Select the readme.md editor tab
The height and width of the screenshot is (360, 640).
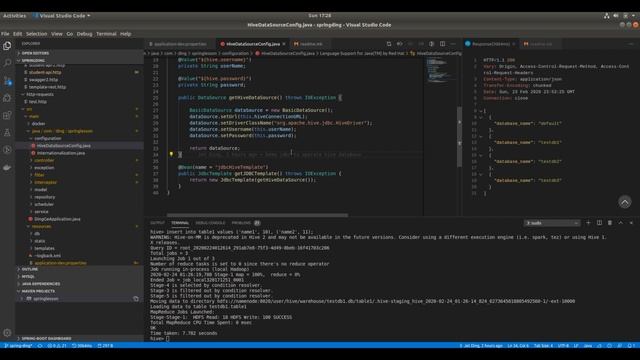point(310,44)
